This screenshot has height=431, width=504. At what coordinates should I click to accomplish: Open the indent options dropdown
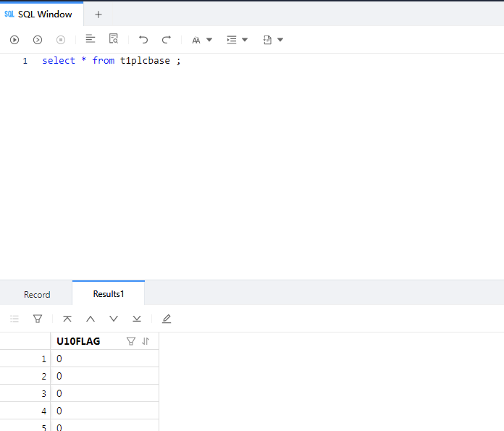238,40
